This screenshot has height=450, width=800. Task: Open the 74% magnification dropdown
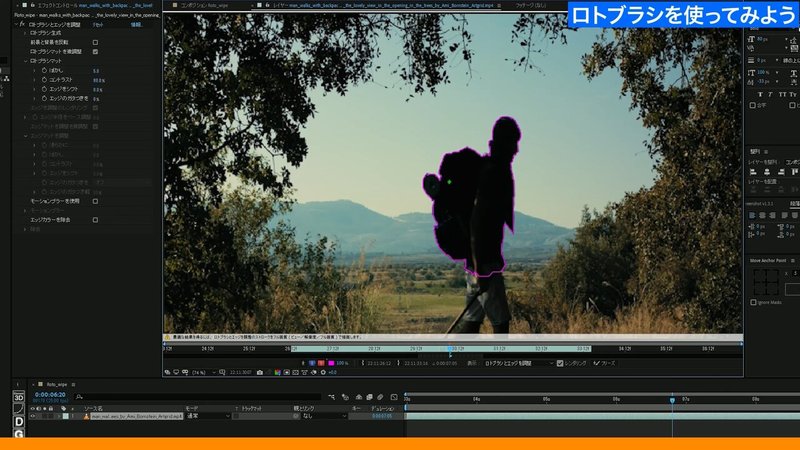point(204,372)
